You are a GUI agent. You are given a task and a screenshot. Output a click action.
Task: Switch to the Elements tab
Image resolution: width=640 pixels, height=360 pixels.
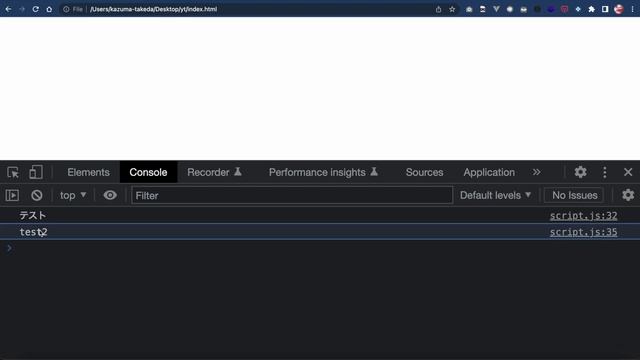pos(89,172)
